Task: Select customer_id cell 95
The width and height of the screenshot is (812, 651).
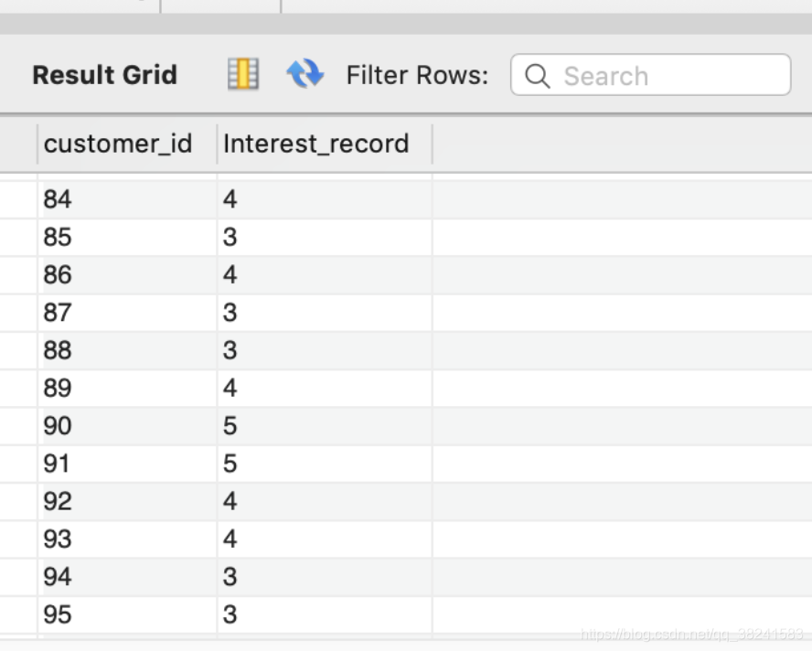Action: 127,615
